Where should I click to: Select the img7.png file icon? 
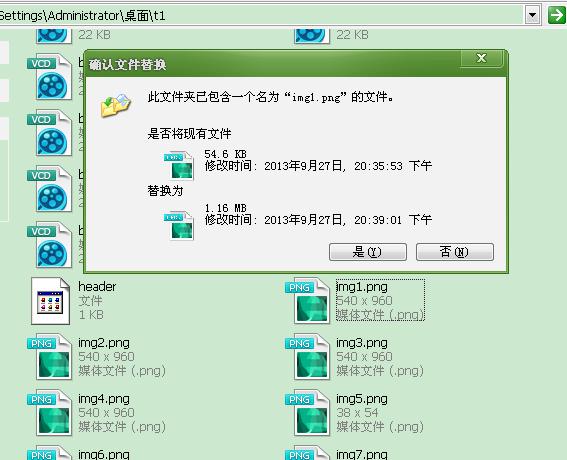(x=308, y=453)
